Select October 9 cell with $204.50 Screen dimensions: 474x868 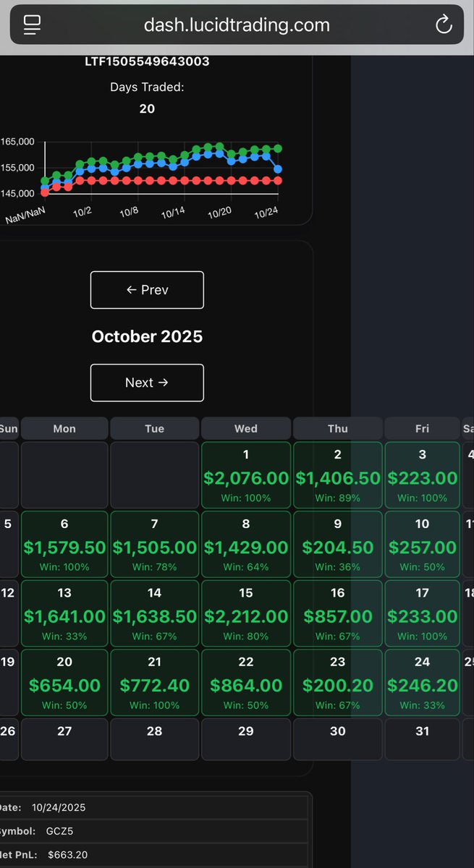coord(338,544)
